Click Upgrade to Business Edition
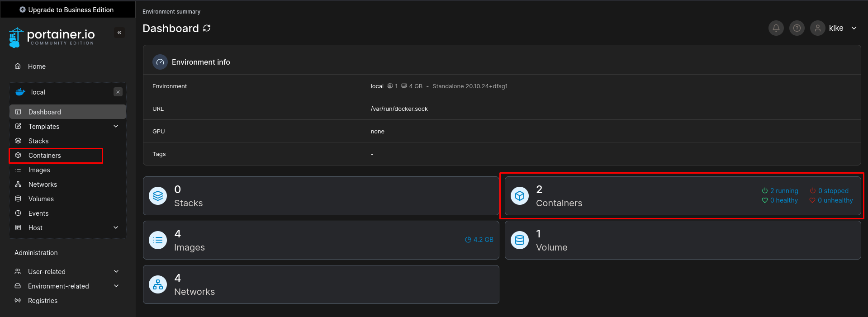The height and width of the screenshot is (317, 868). (67, 9)
